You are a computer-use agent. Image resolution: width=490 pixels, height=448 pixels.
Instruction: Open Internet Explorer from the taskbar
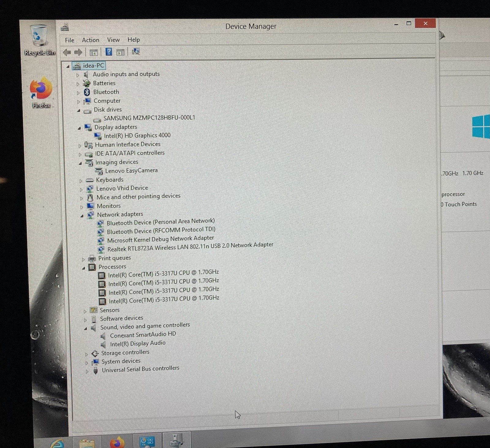57,443
